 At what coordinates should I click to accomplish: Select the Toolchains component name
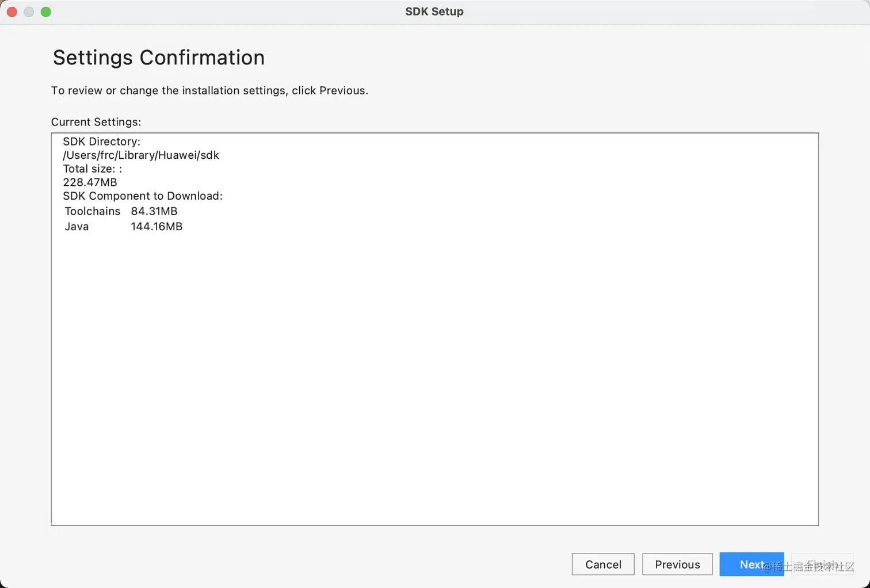pos(93,211)
